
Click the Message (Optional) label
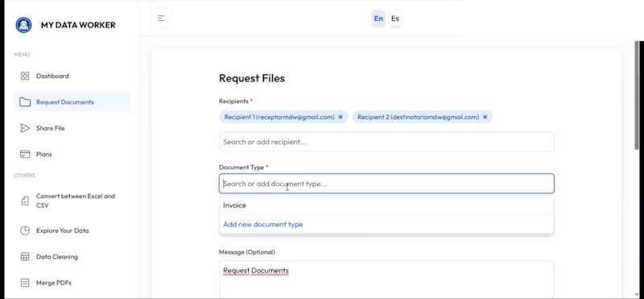coord(247,252)
